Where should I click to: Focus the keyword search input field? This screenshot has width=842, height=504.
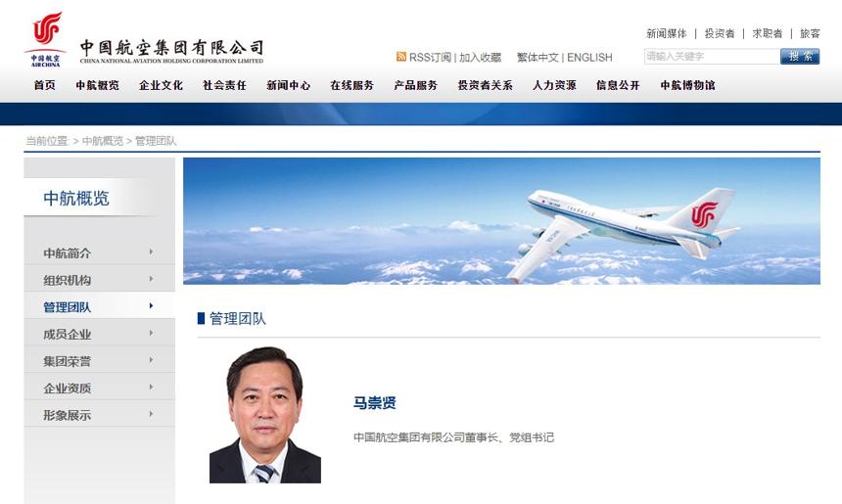pyautogui.click(x=712, y=56)
